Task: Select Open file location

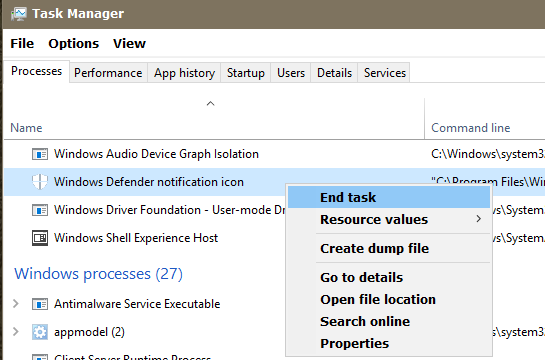Action: [x=389, y=300]
